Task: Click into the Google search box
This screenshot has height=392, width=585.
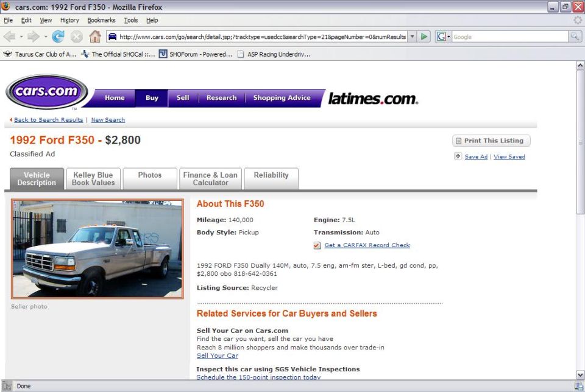Action: tap(509, 37)
